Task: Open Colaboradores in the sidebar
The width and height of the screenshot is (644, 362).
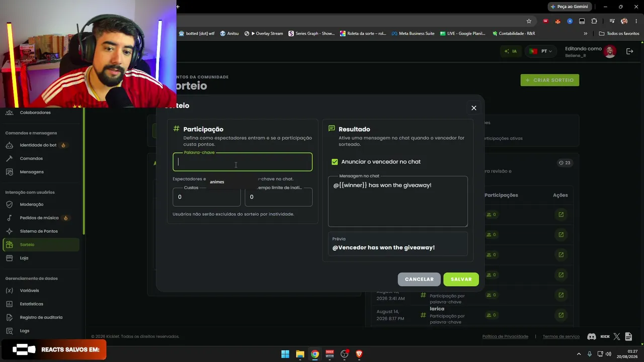Action: click(35, 113)
